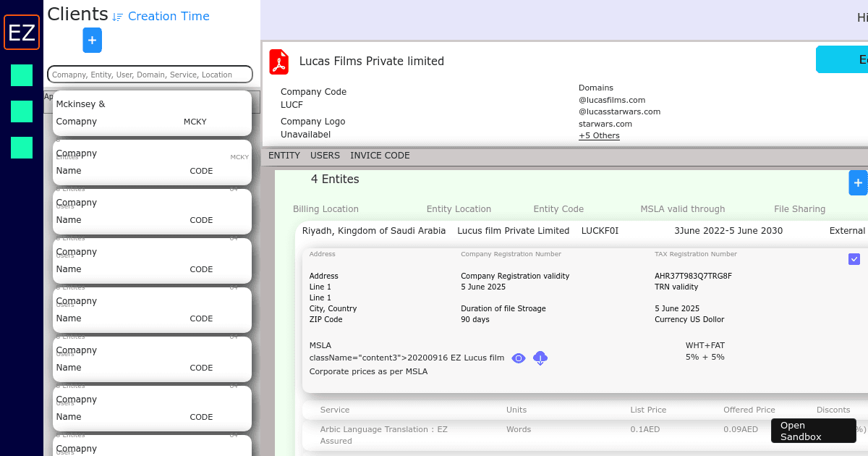Click the Corporate prices as per MSLA text
The width and height of the screenshot is (868, 456).
pyautogui.click(x=369, y=372)
